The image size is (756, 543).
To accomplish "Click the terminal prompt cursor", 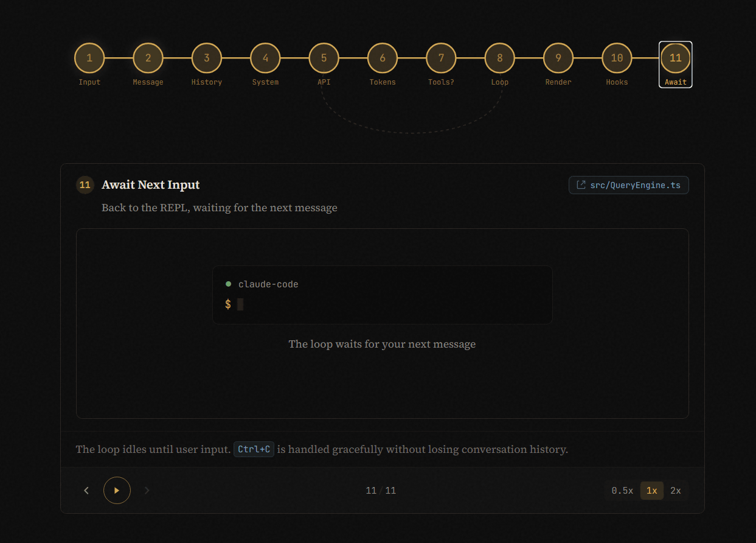I will 240,304.
